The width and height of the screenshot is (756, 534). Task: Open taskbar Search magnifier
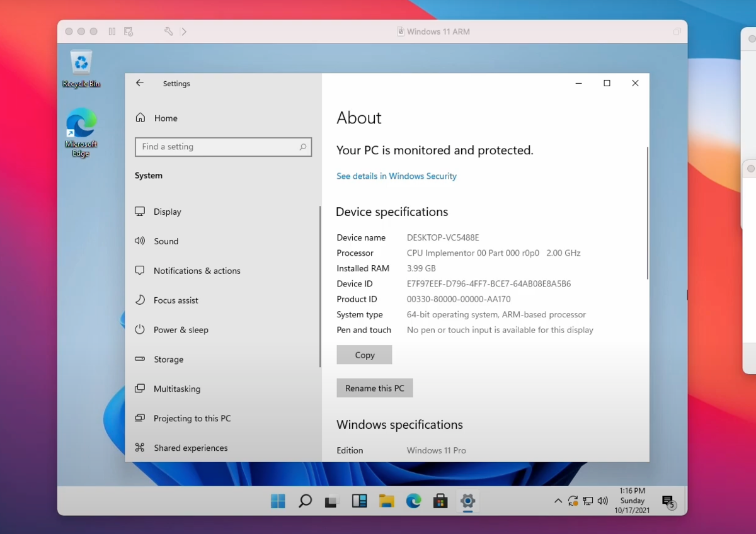pos(305,501)
